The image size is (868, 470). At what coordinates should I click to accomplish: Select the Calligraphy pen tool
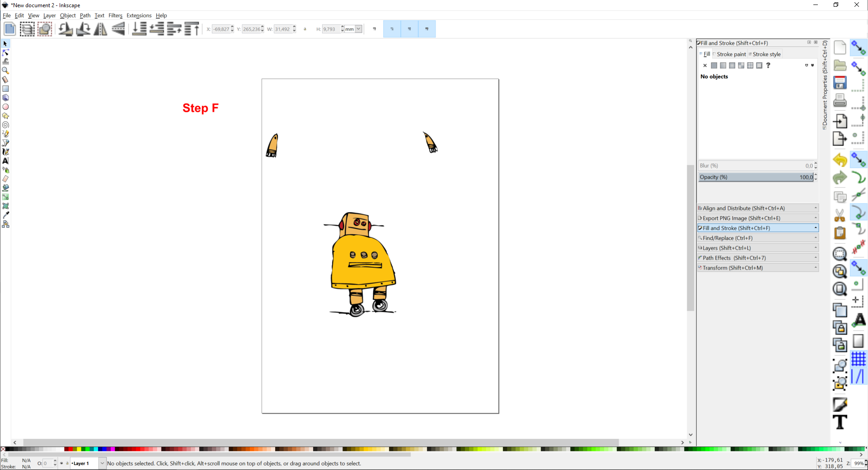6,152
